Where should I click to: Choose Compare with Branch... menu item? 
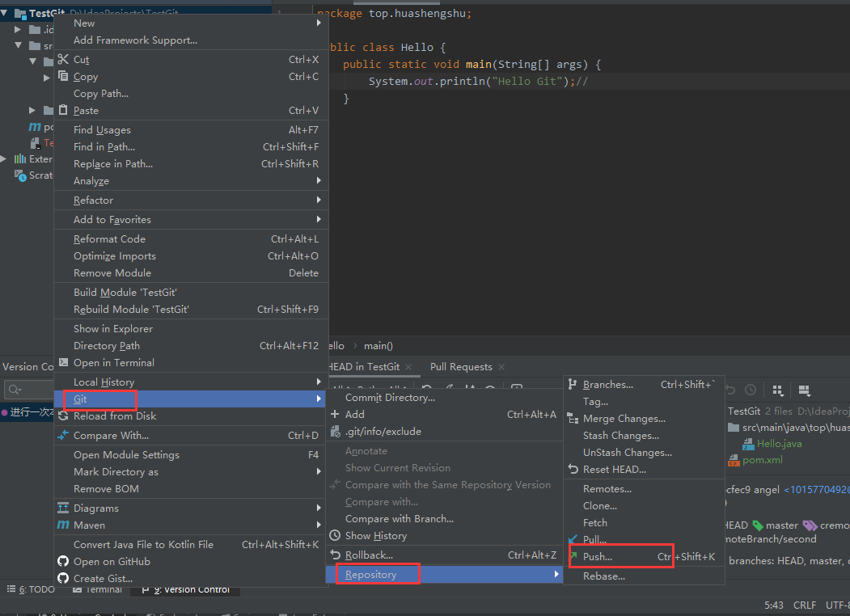click(445, 518)
